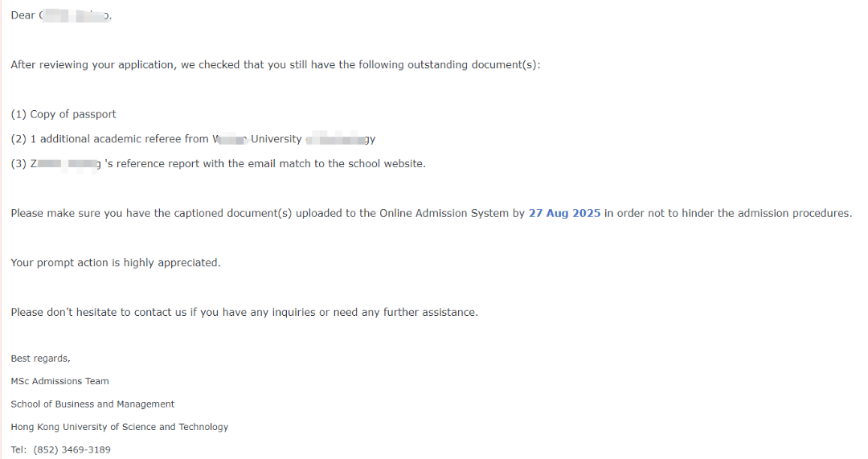Click the phone number (852) 3469-3189

(x=72, y=449)
